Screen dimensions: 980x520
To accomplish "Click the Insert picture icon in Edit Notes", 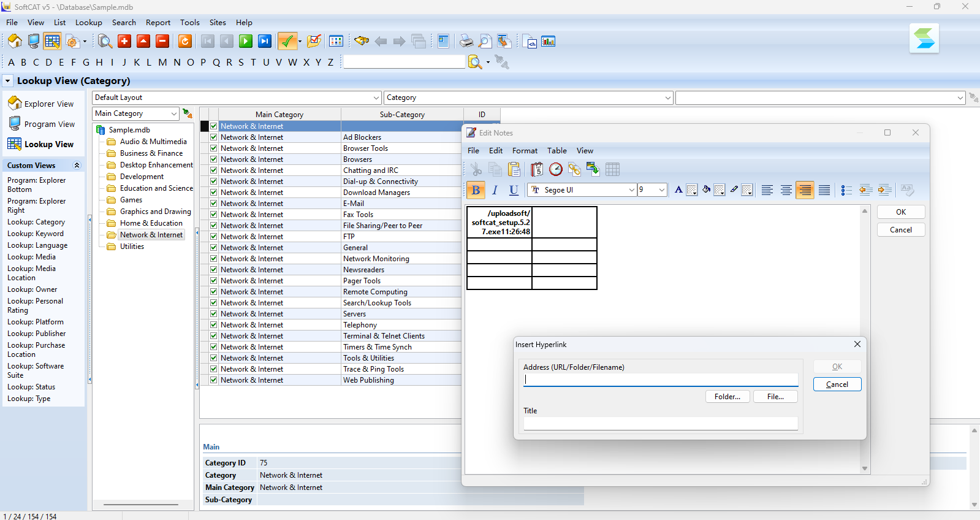I will point(593,169).
